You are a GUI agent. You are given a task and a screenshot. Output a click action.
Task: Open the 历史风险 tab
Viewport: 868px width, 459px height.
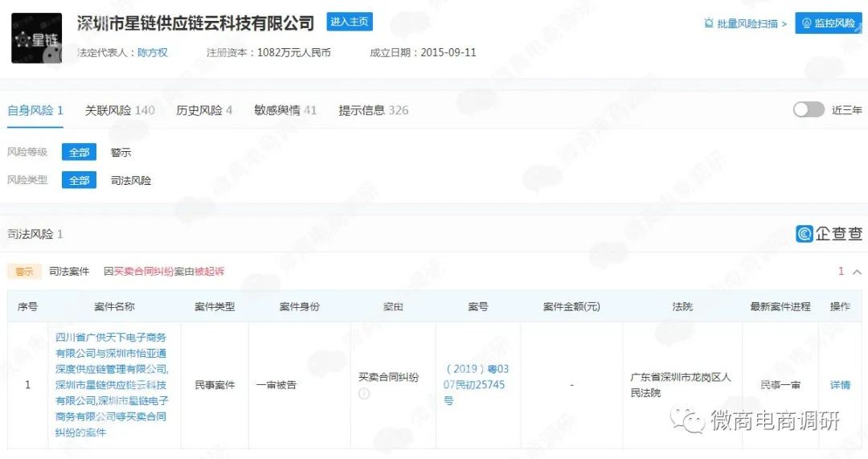204,110
